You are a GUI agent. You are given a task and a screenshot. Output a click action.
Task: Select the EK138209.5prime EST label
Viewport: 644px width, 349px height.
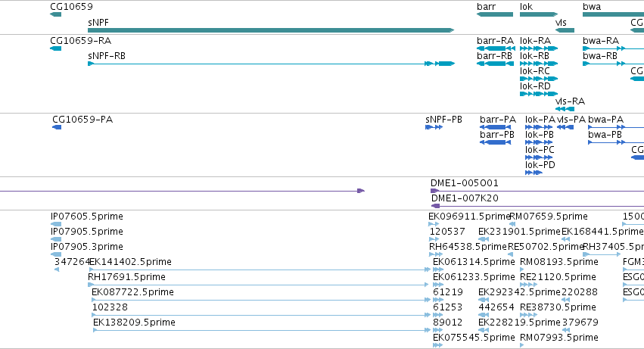[x=134, y=323]
